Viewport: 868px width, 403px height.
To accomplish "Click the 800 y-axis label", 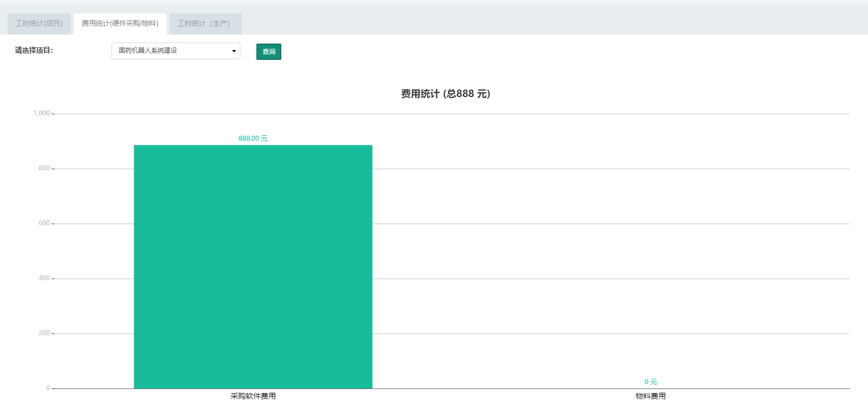I will pyautogui.click(x=44, y=168).
